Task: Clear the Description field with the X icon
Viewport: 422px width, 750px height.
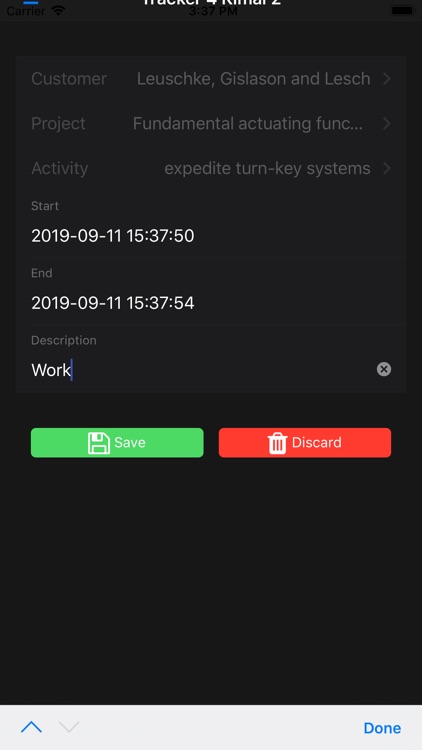Action: (x=384, y=369)
